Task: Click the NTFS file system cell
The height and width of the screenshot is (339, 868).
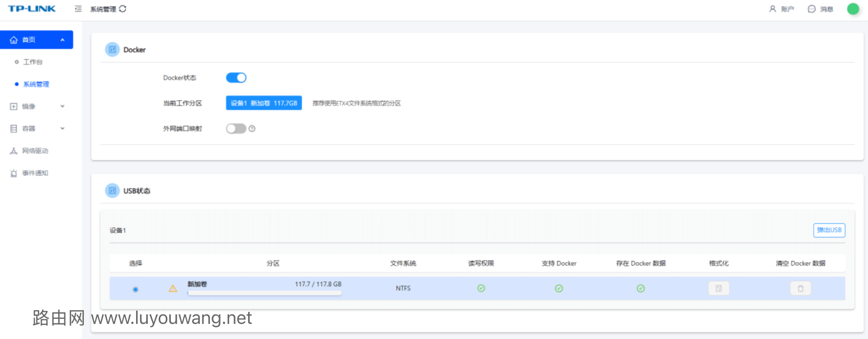Action: point(403,288)
